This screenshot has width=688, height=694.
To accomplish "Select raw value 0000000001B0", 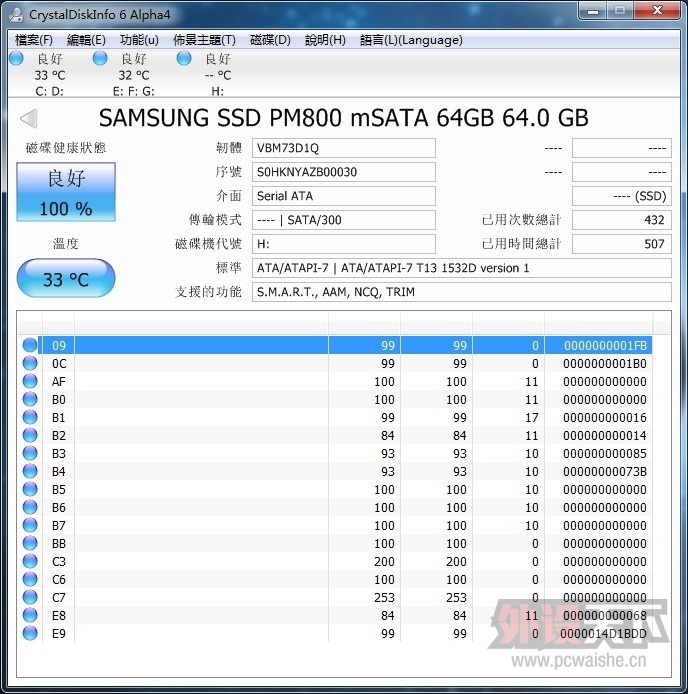I will coord(605,364).
